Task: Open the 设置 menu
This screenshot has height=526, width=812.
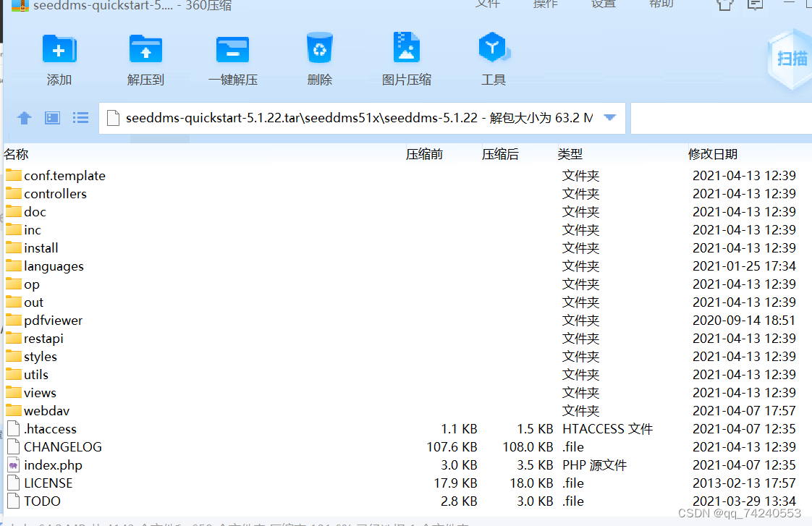Action: click(604, 4)
